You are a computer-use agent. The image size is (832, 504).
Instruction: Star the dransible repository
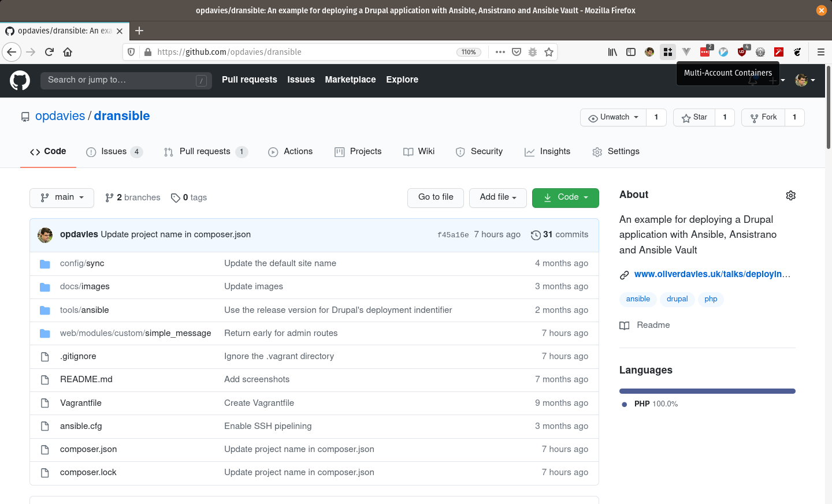pyautogui.click(x=694, y=117)
